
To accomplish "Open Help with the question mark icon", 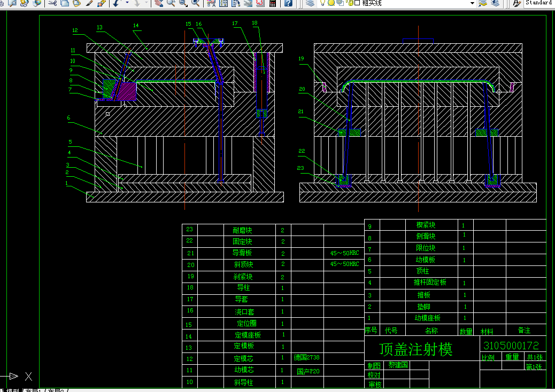I will point(289,3).
